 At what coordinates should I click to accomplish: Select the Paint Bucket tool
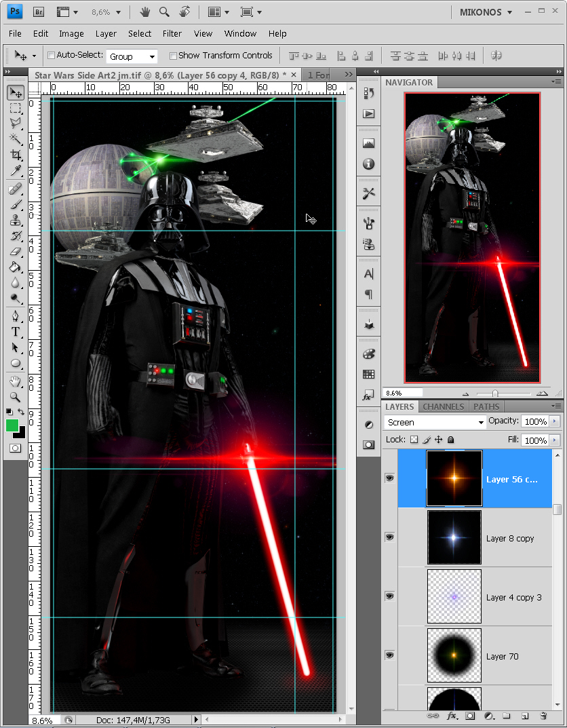(x=16, y=267)
